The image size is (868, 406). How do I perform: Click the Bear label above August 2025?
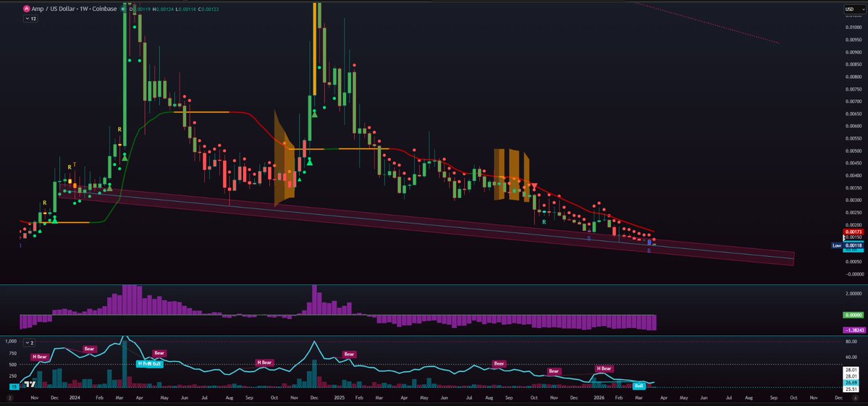pos(500,364)
